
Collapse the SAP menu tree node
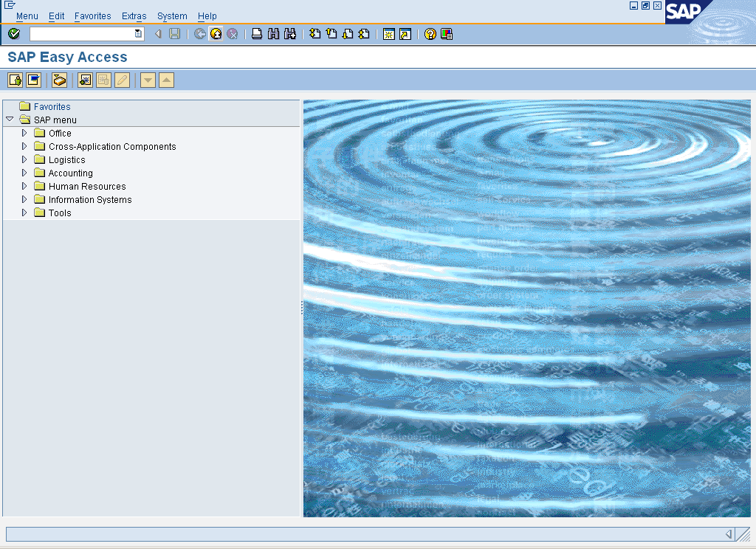click(x=10, y=119)
